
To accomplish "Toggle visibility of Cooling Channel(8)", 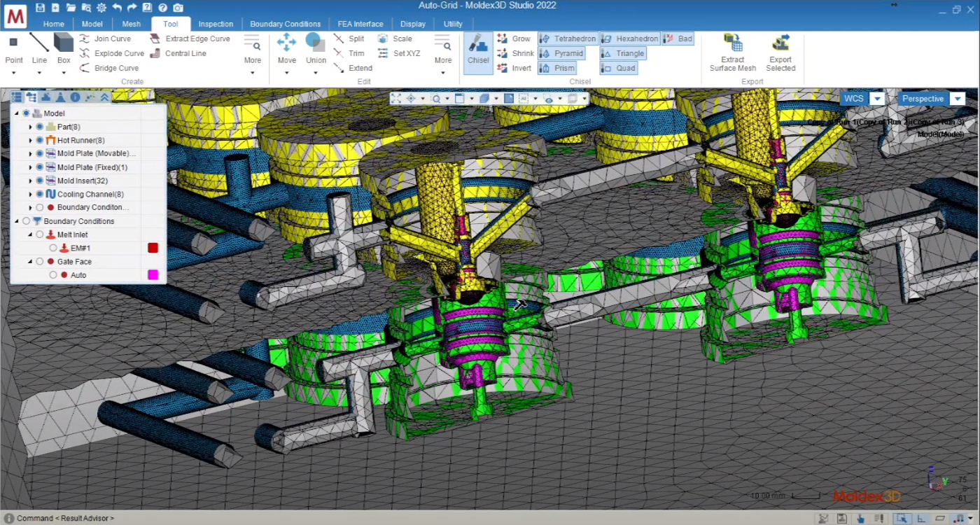I will pyautogui.click(x=40, y=195).
